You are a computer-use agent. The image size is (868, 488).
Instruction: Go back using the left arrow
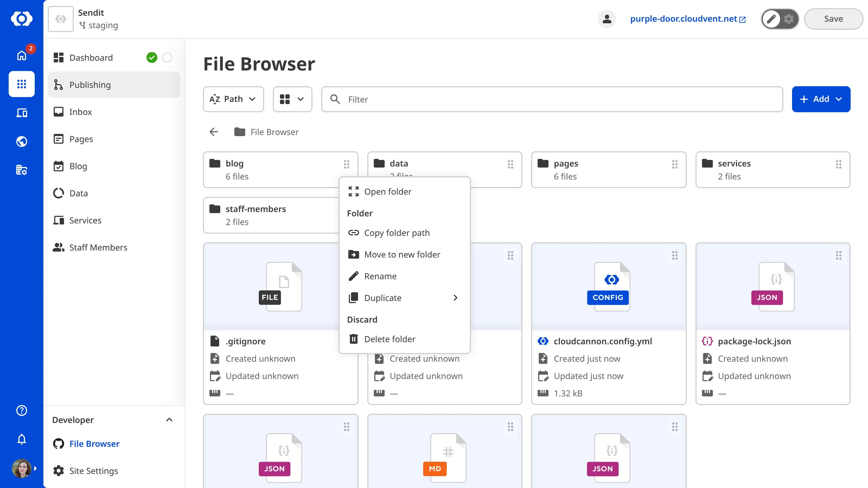tap(214, 132)
